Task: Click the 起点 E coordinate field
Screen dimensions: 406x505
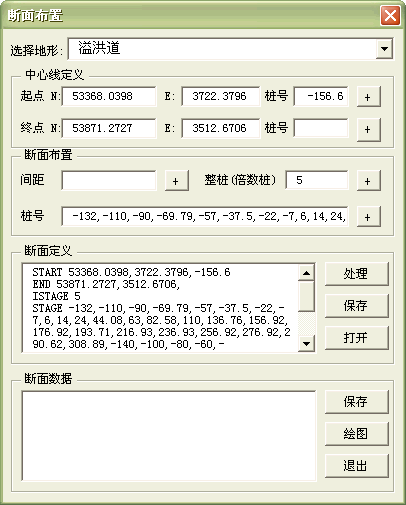Action: coord(221,96)
